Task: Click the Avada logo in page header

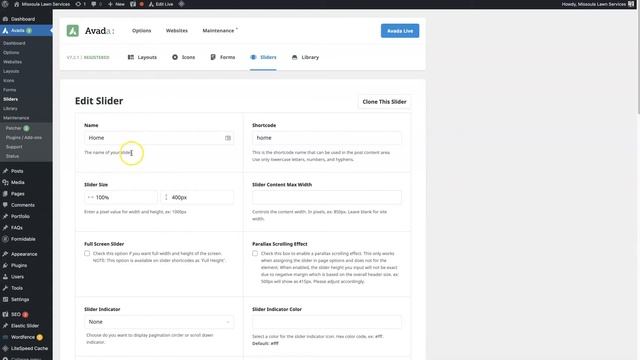Action: (x=73, y=31)
